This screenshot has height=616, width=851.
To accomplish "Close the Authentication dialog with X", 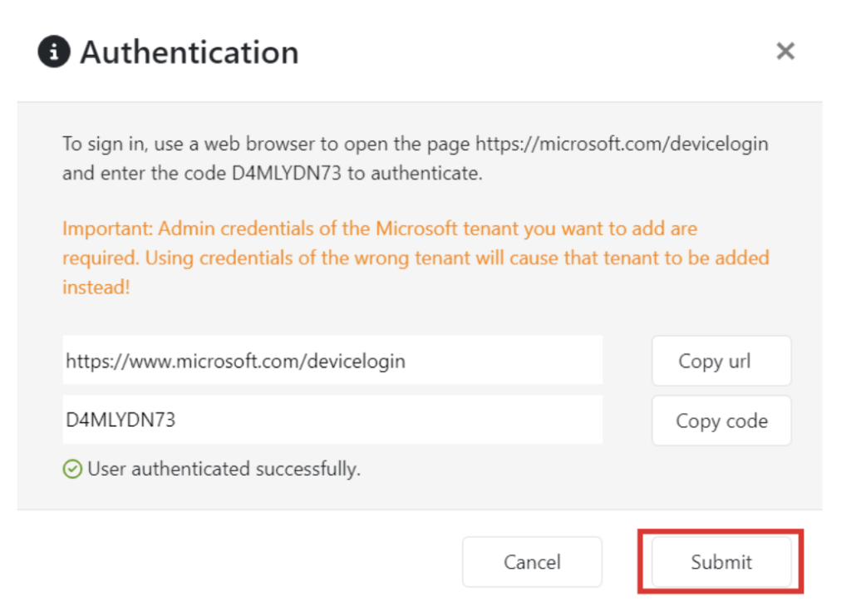I will click(x=785, y=52).
